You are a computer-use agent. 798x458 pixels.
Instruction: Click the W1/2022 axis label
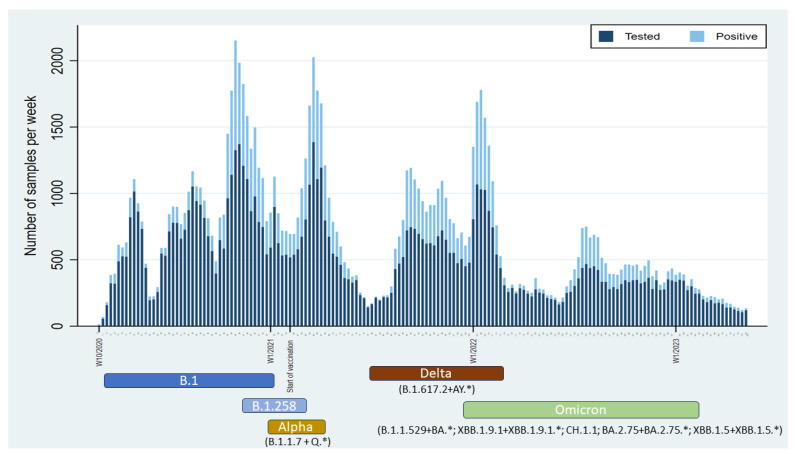473,352
